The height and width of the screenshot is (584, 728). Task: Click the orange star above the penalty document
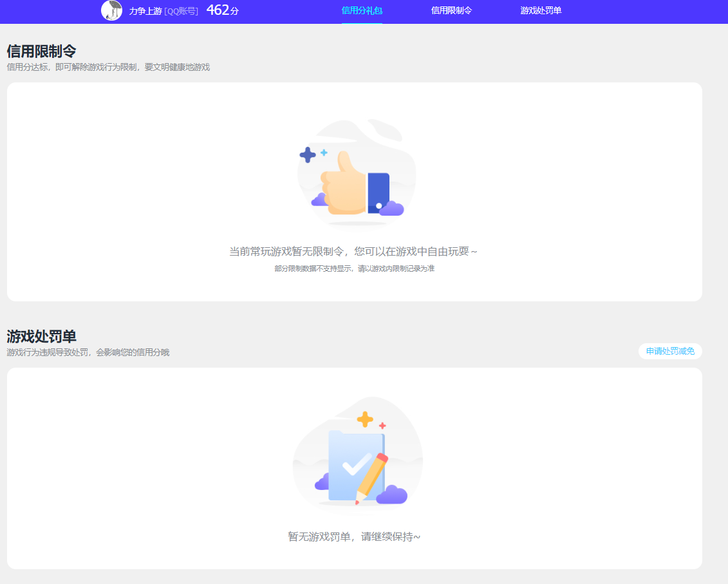click(x=365, y=419)
